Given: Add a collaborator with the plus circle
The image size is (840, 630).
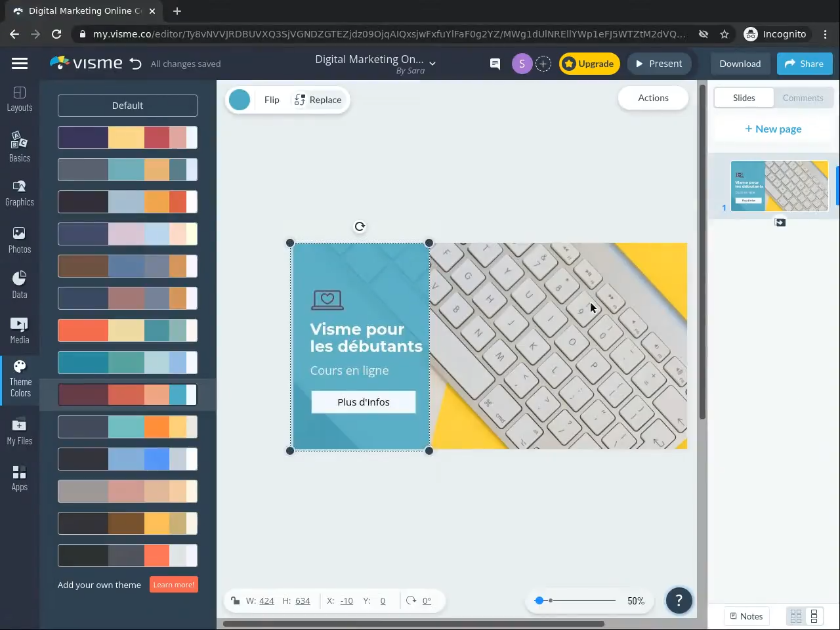Looking at the screenshot, I should [543, 64].
